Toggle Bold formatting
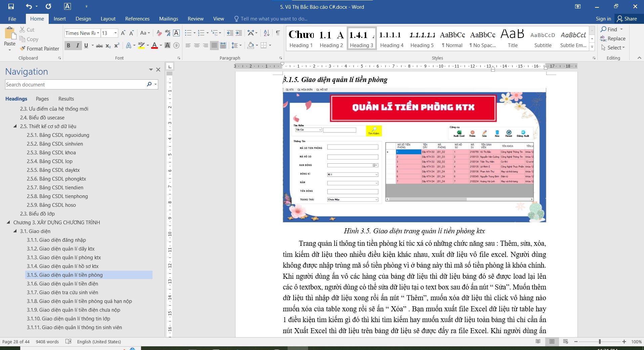This screenshot has height=350, width=644. point(69,46)
